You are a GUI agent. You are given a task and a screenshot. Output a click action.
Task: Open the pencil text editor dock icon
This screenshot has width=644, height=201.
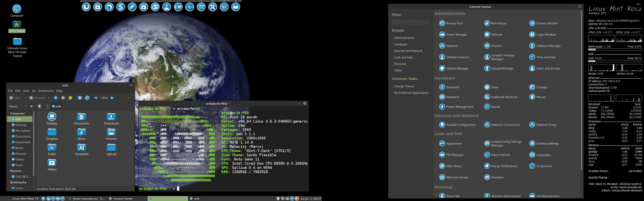tap(132, 7)
